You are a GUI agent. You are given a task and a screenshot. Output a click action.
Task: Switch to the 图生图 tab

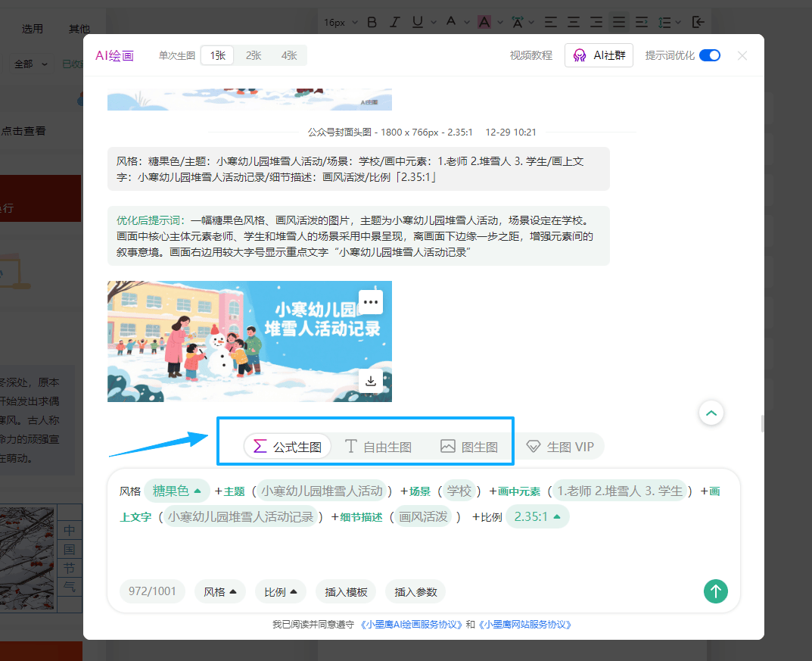click(x=469, y=447)
